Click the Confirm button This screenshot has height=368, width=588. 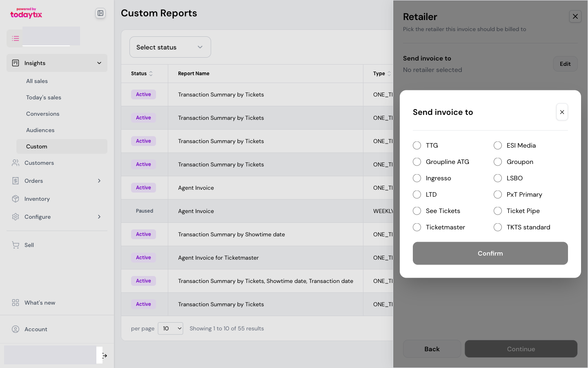tap(490, 253)
